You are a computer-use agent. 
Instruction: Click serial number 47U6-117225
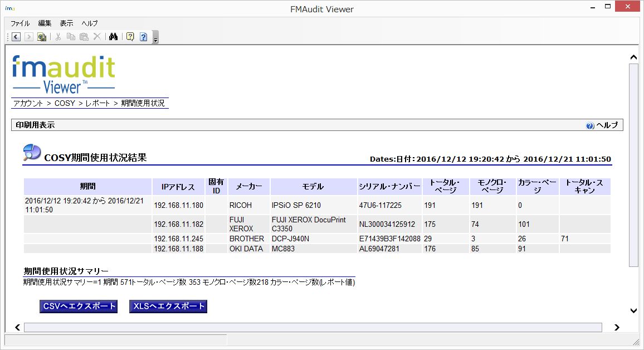(x=380, y=206)
